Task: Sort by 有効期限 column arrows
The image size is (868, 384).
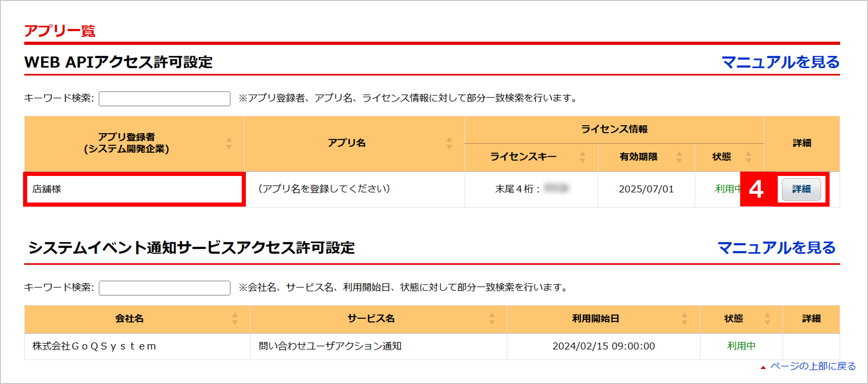Action: click(x=679, y=157)
